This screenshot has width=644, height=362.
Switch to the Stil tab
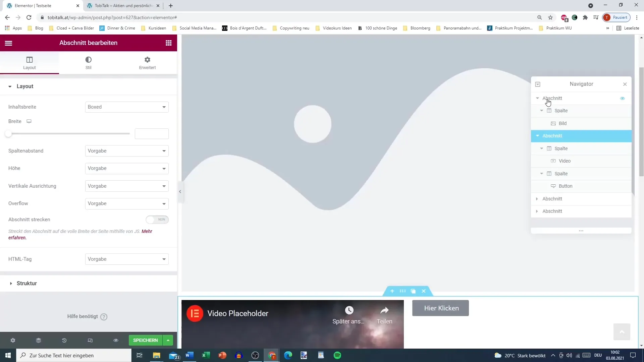[88, 63]
